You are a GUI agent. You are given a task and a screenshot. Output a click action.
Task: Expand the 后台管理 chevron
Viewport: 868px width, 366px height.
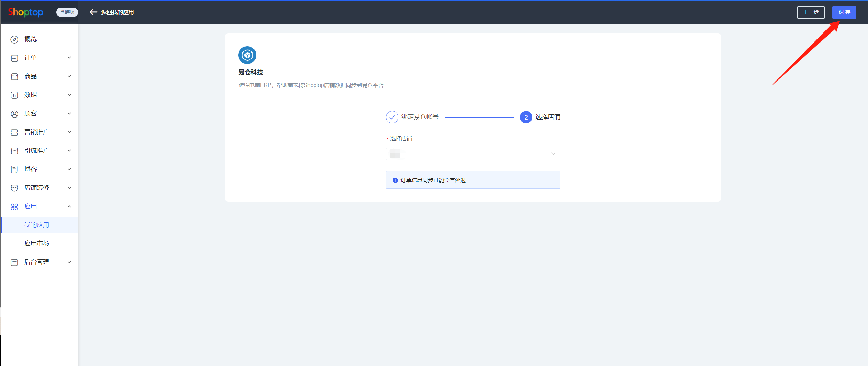[69, 262]
